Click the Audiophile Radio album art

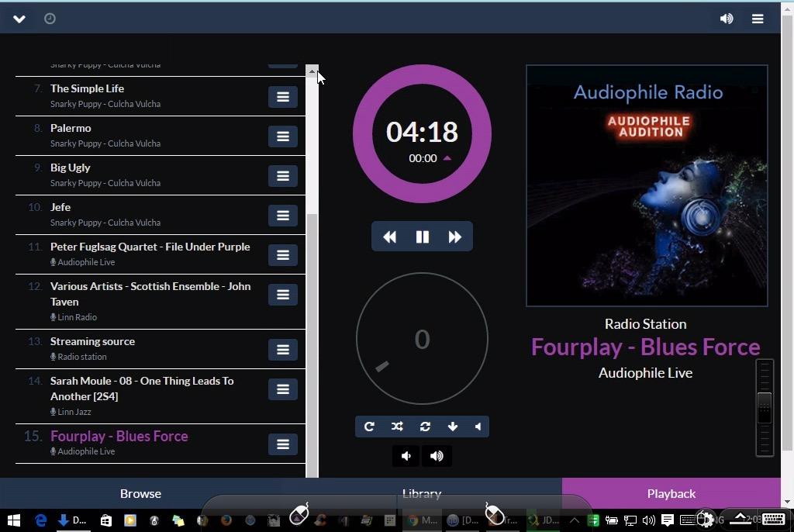647,185
